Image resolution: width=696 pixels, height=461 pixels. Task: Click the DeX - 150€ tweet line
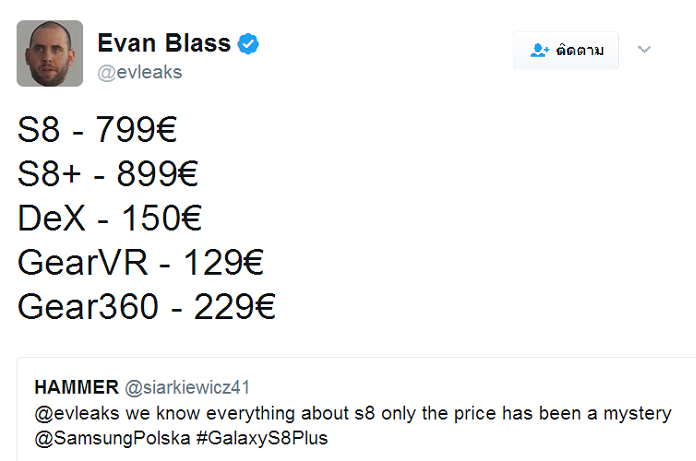(x=110, y=218)
